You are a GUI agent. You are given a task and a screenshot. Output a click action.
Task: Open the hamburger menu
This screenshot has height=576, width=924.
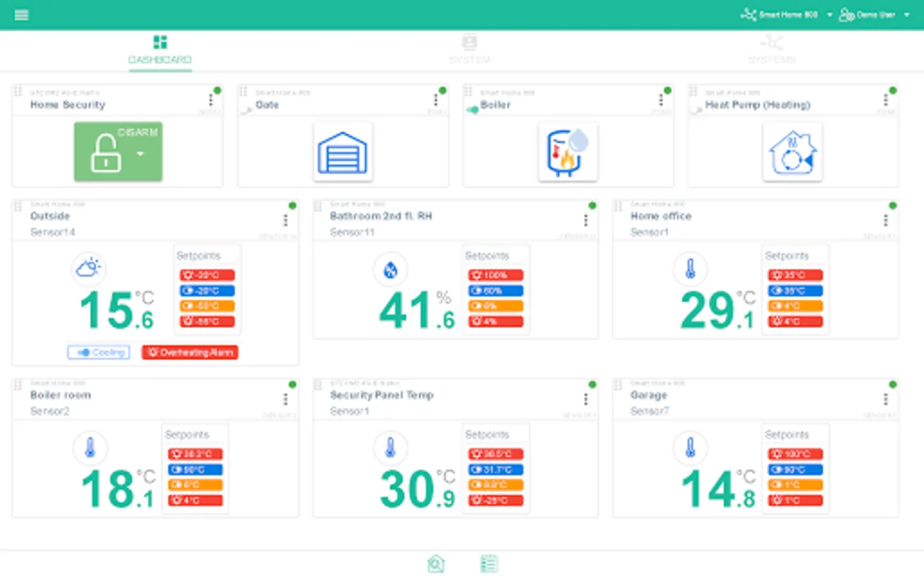point(21,15)
